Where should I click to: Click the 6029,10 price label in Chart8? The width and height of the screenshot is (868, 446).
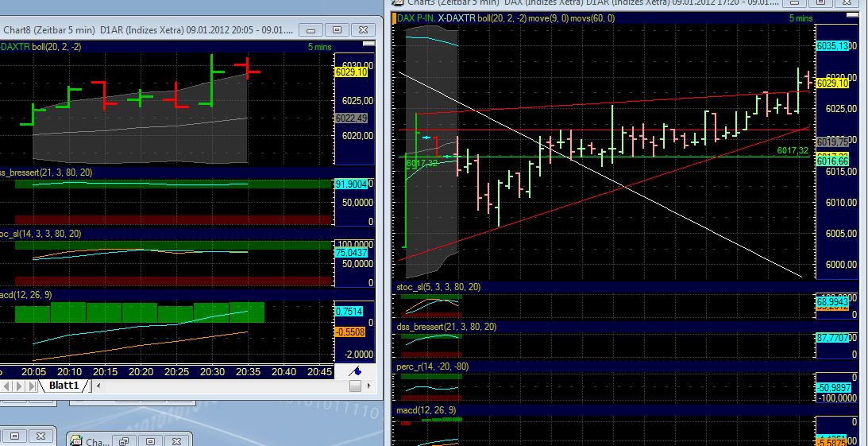tap(352, 72)
